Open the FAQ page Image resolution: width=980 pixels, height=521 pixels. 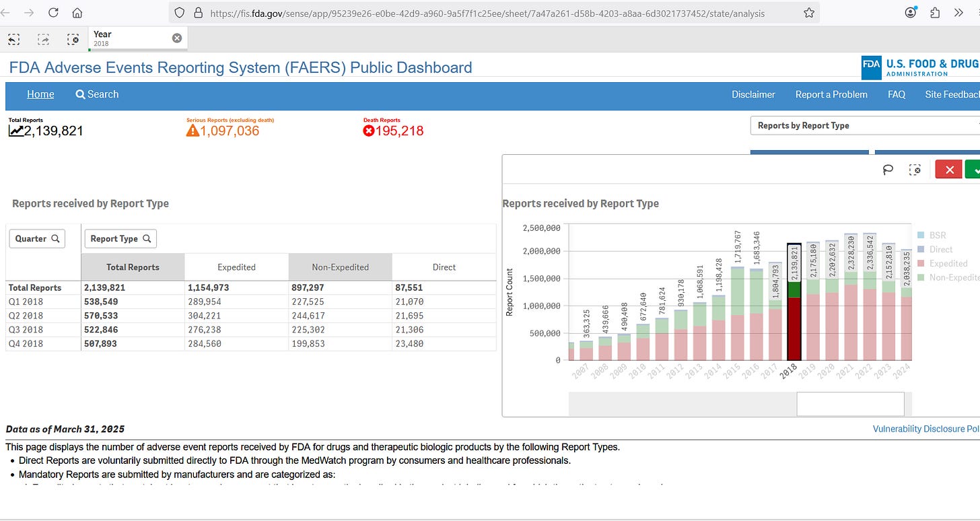(x=897, y=94)
